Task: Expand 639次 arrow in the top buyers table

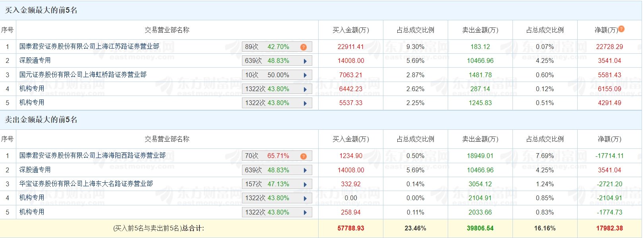Action: click(x=305, y=61)
